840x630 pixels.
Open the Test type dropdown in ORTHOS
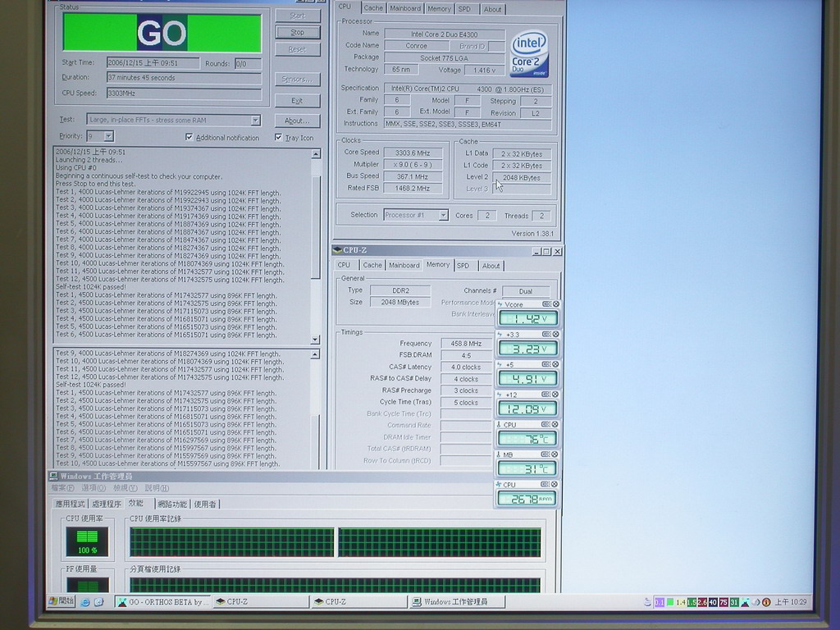point(256,120)
